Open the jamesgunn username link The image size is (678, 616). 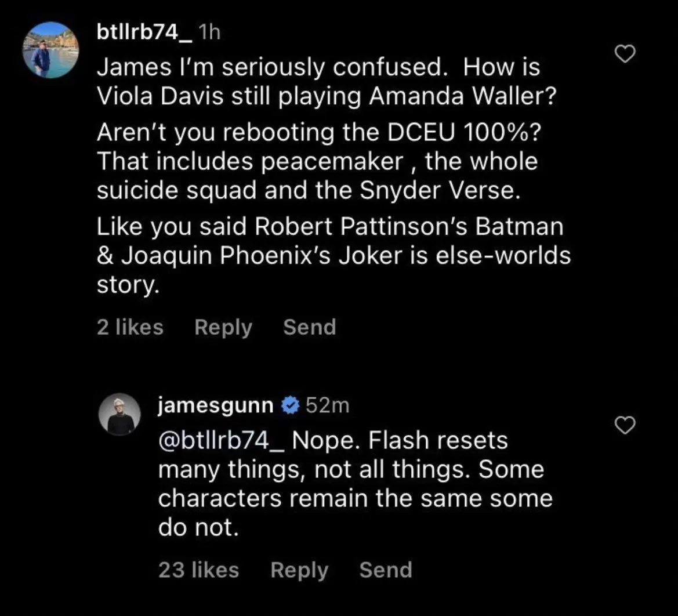pos(215,406)
